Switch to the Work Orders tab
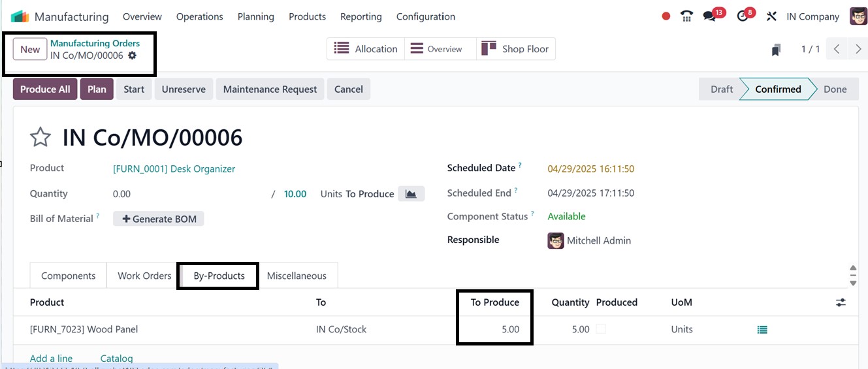Screen dimensions: 868x369 [144, 276]
